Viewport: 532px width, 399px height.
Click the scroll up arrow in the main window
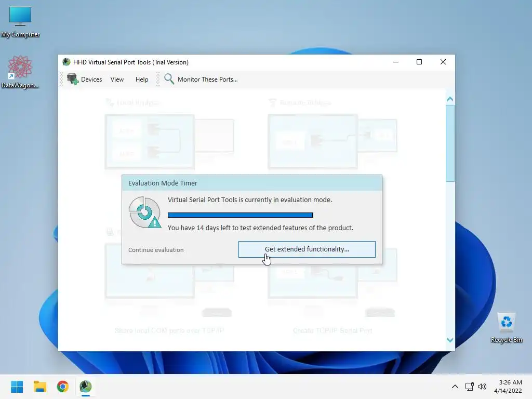pyautogui.click(x=450, y=99)
